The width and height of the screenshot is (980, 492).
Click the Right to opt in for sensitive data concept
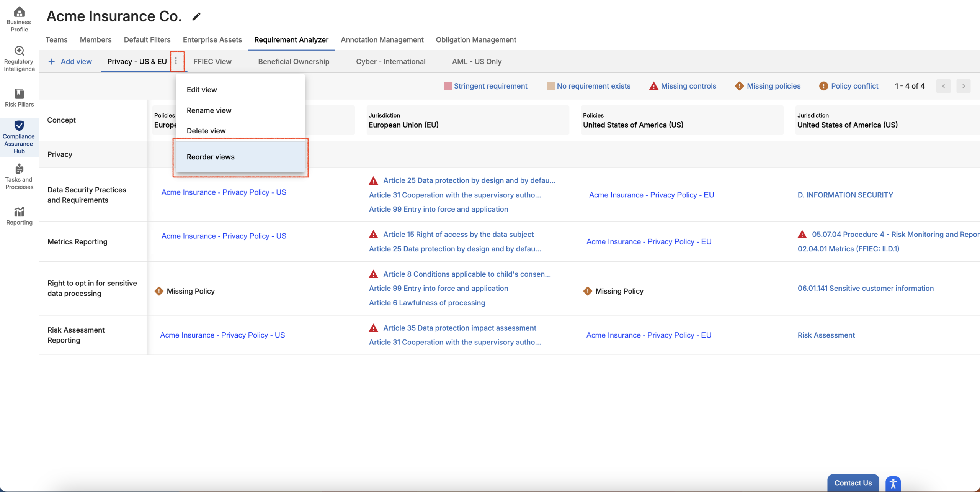coord(92,288)
